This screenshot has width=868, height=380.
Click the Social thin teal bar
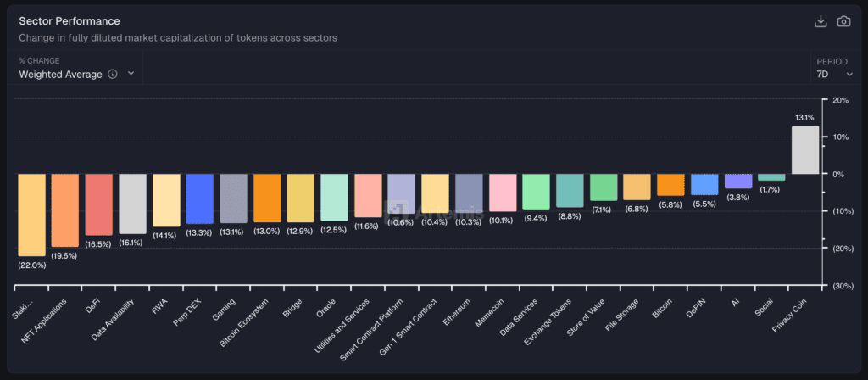click(771, 177)
